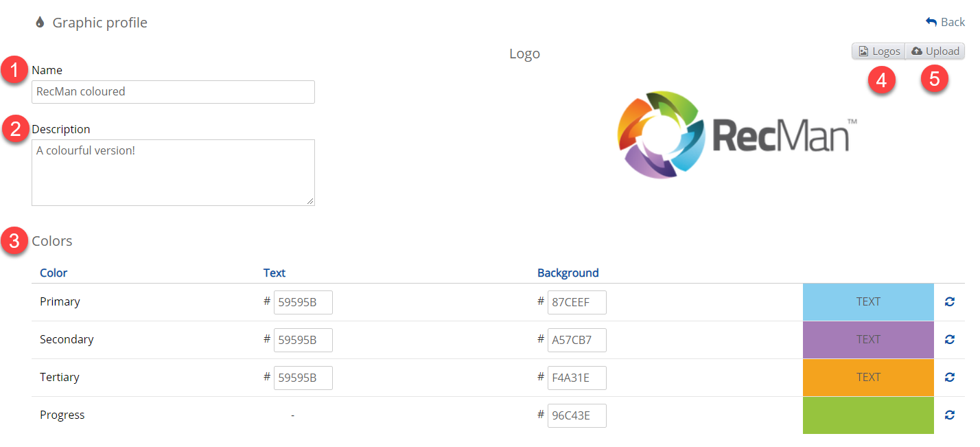The height and width of the screenshot is (447, 980).
Task: Click the water drop Graphic profile icon
Action: coord(40,23)
